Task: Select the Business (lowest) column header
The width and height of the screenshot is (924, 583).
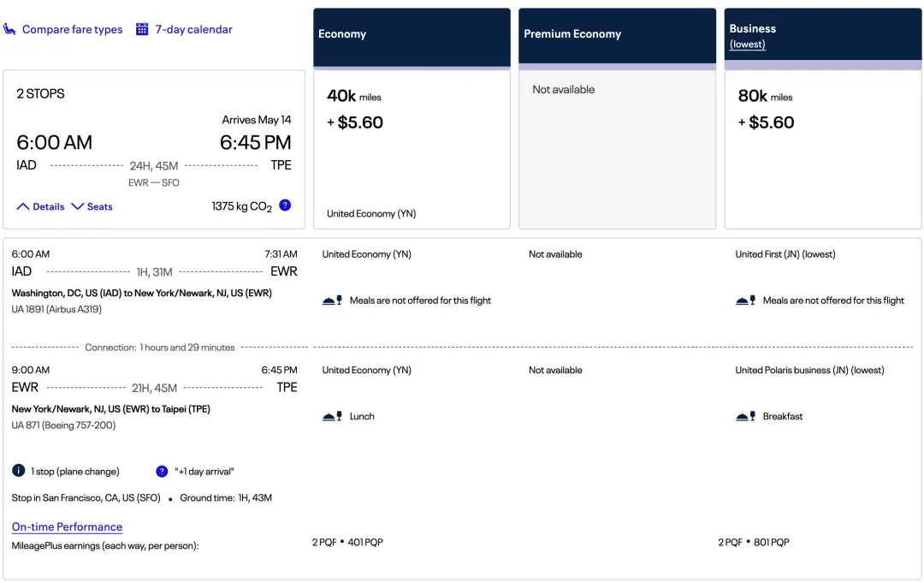Action: [x=822, y=35]
